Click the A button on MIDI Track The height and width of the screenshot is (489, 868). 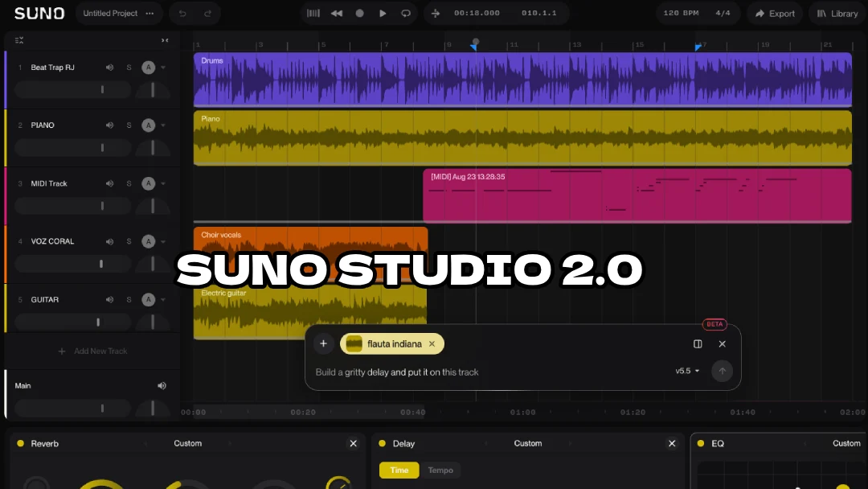[149, 183]
